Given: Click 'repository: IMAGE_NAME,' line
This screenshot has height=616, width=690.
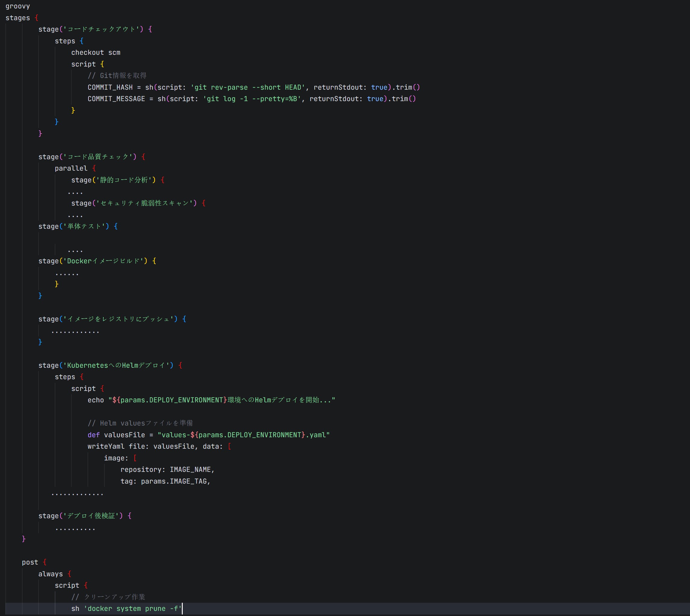Looking at the screenshot, I should click(167, 469).
